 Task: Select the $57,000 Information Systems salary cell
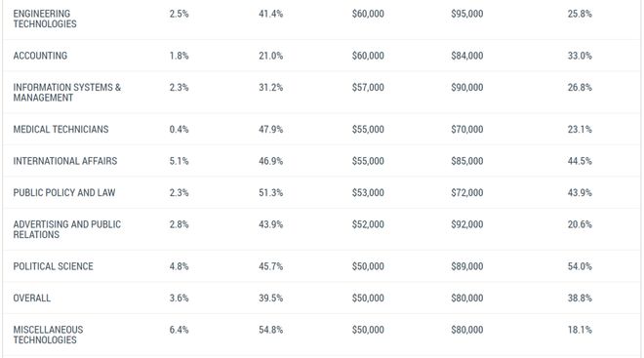368,88
